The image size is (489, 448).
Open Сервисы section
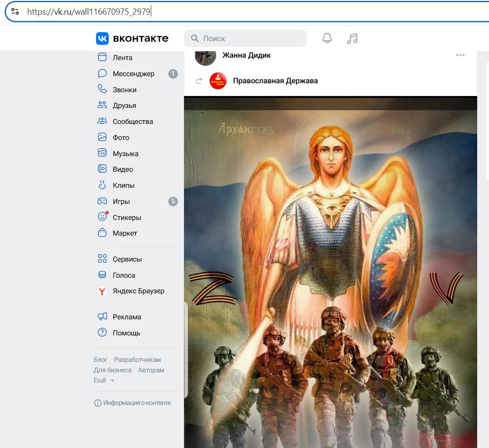point(127,259)
